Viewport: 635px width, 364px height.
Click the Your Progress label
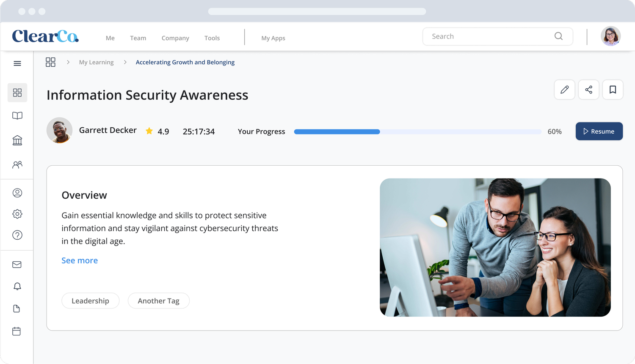[262, 131]
